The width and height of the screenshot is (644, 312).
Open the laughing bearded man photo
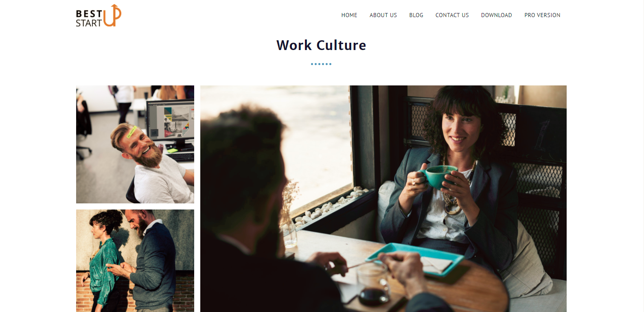click(135, 144)
